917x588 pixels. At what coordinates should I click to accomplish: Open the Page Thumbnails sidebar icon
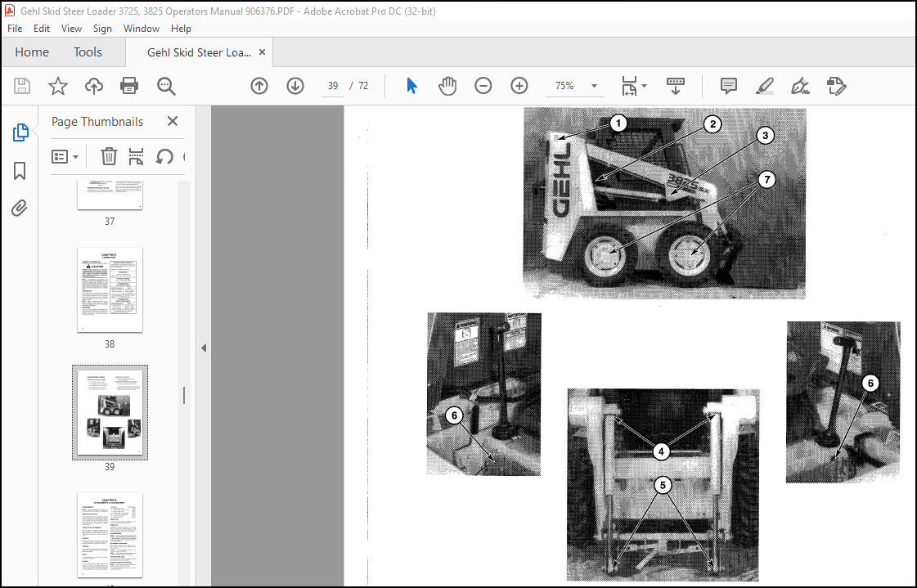(x=20, y=132)
